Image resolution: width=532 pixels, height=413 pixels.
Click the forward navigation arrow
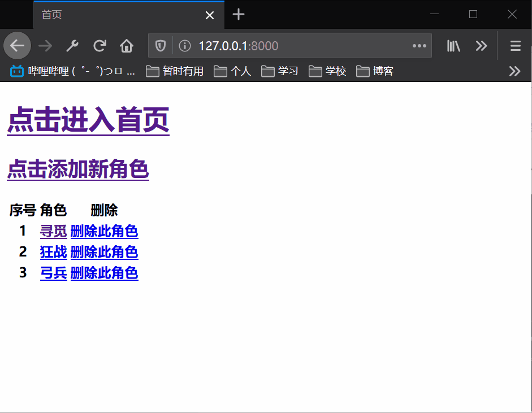(x=44, y=46)
